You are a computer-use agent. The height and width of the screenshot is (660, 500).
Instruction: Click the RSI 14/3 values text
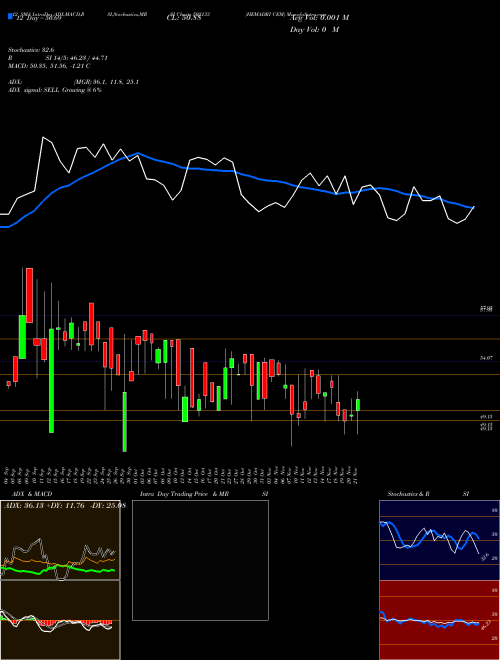point(58,58)
